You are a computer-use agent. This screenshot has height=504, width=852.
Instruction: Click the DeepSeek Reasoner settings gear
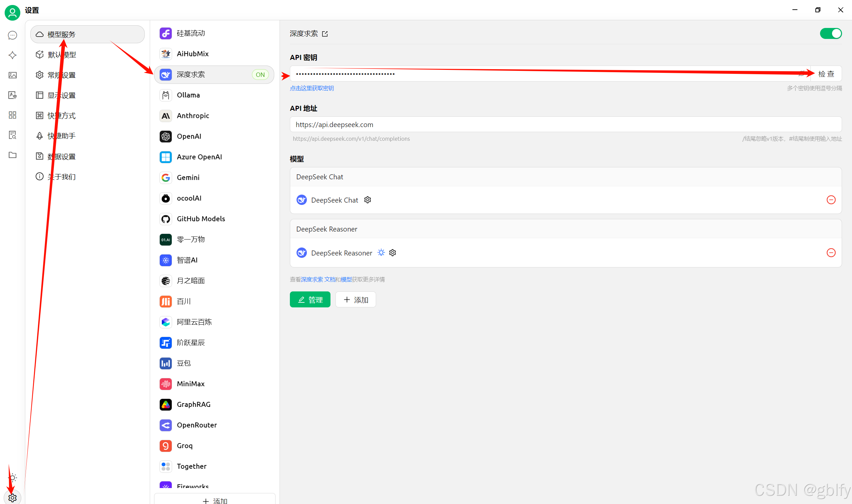[x=393, y=253]
